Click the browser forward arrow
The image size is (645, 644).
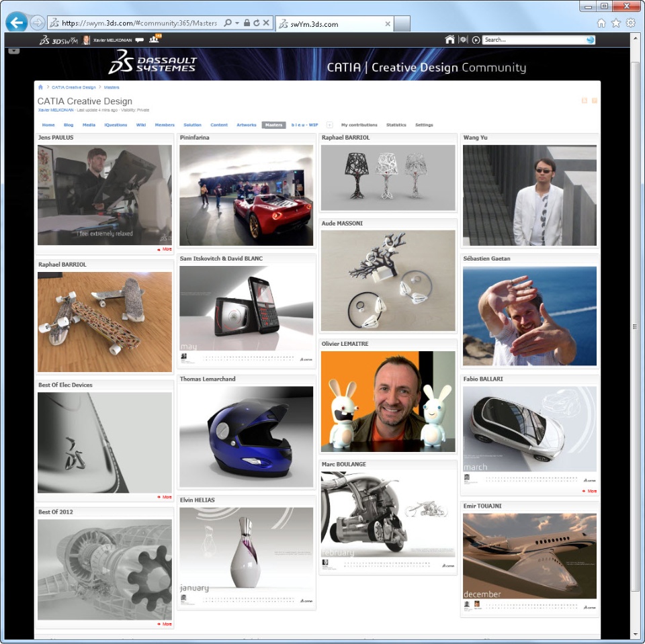click(38, 23)
